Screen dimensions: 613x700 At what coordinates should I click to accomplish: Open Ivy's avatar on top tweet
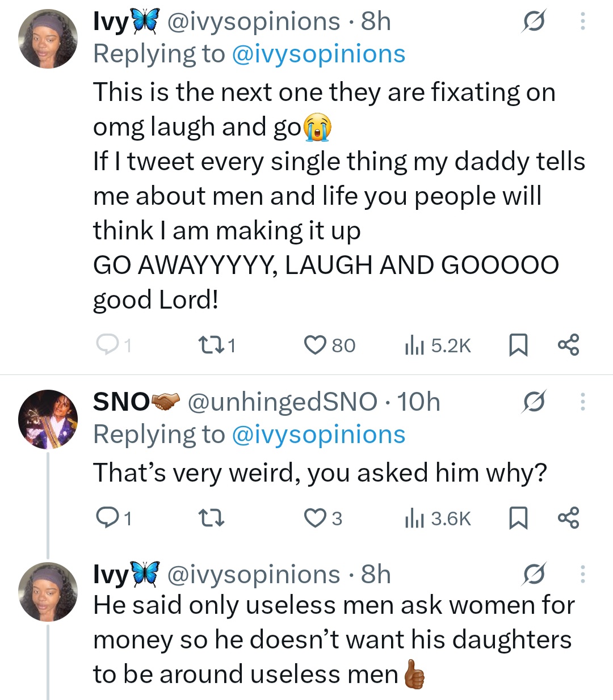[48, 39]
